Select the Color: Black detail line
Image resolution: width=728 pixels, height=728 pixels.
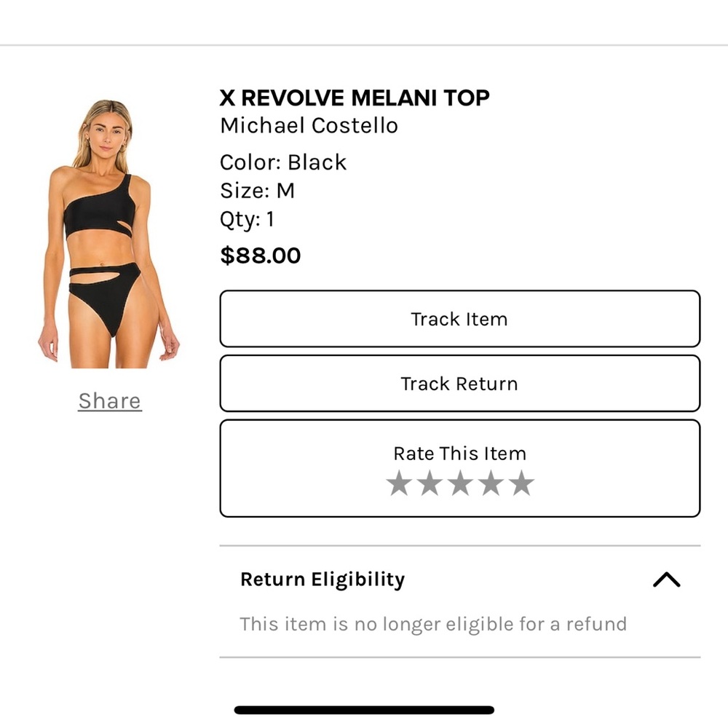tap(282, 162)
